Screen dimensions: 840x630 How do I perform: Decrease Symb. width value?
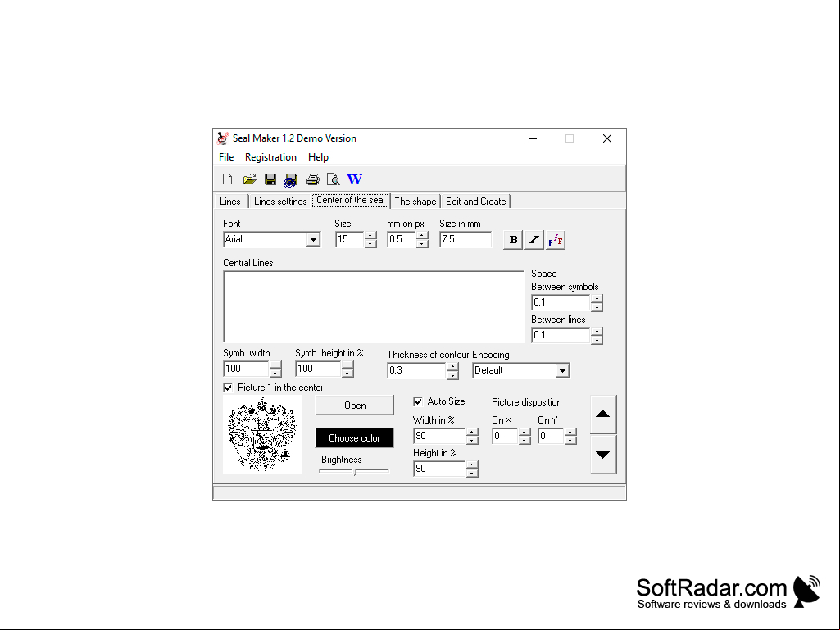pyautogui.click(x=275, y=373)
